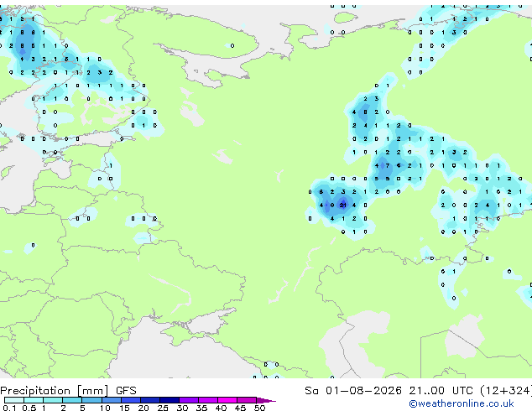Select the legend swatch between 20 and 25

pyautogui.click(x=150, y=400)
